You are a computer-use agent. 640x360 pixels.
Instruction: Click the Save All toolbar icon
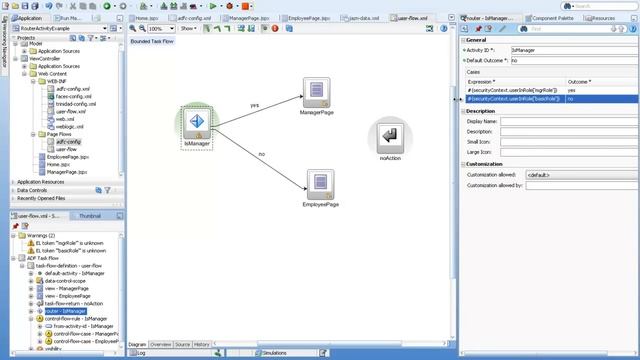[35, 6]
